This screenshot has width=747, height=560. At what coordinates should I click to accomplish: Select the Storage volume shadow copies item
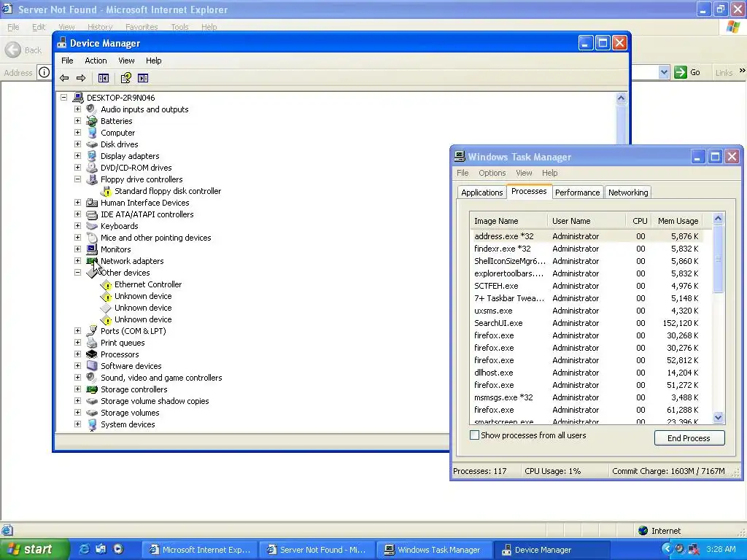pyautogui.click(x=155, y=401)
